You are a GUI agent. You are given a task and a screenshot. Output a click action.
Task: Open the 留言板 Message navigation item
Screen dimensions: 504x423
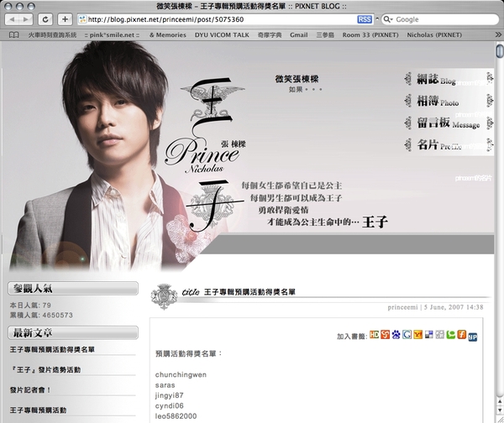pyautogui.click(x=448, y=123)
